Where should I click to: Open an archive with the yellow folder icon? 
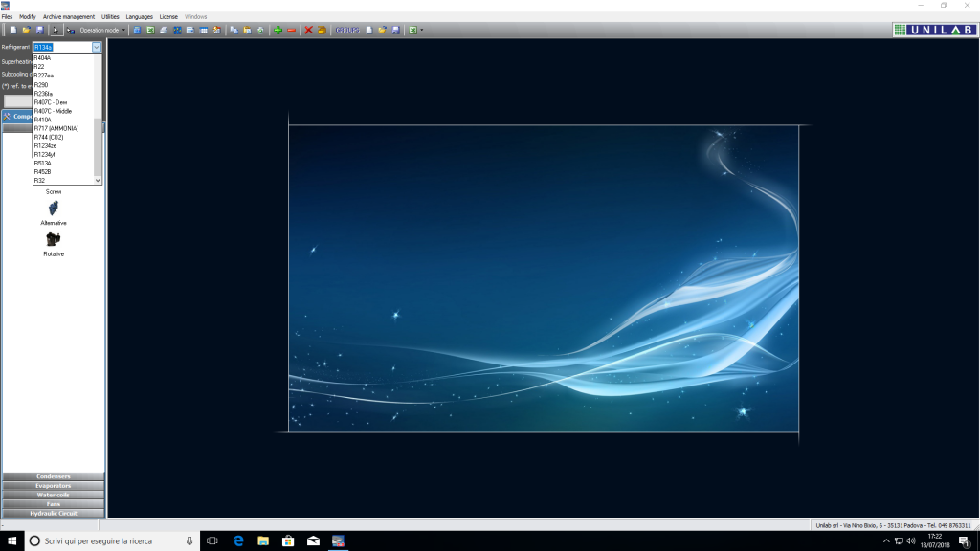(x=26, y=30)
